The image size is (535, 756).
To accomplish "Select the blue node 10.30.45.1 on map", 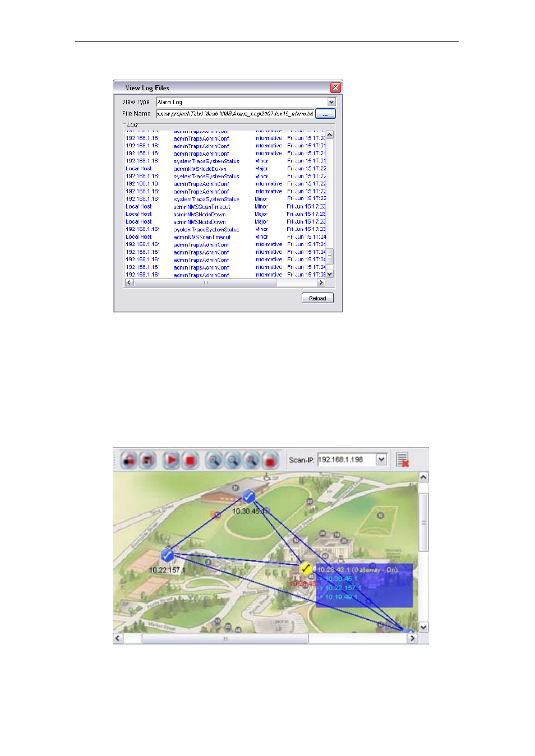I will (249, 497).
